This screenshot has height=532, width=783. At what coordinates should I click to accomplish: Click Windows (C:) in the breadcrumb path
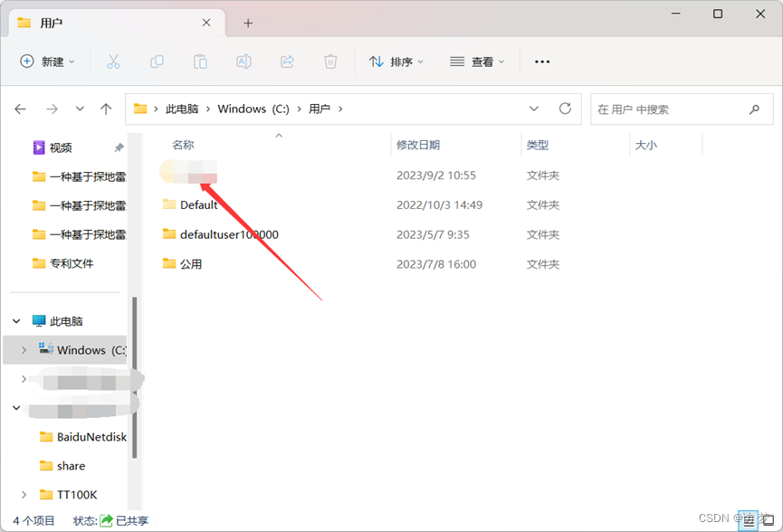pos(253,108)
